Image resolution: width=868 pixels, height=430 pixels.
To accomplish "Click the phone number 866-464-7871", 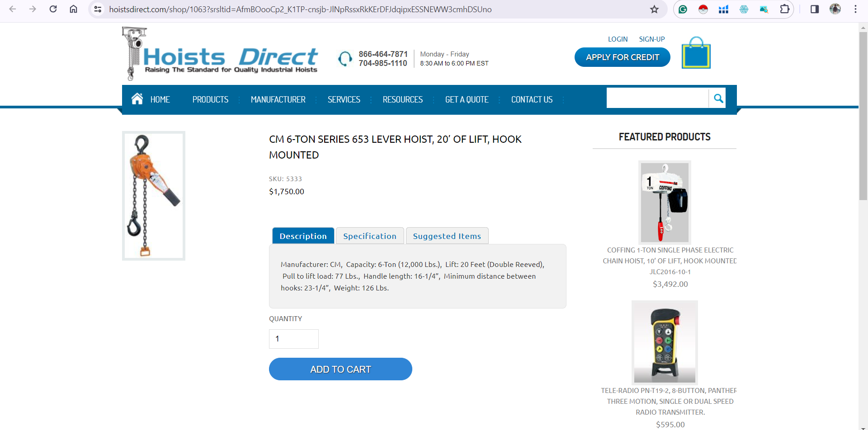I will click(x=383, y=54).
